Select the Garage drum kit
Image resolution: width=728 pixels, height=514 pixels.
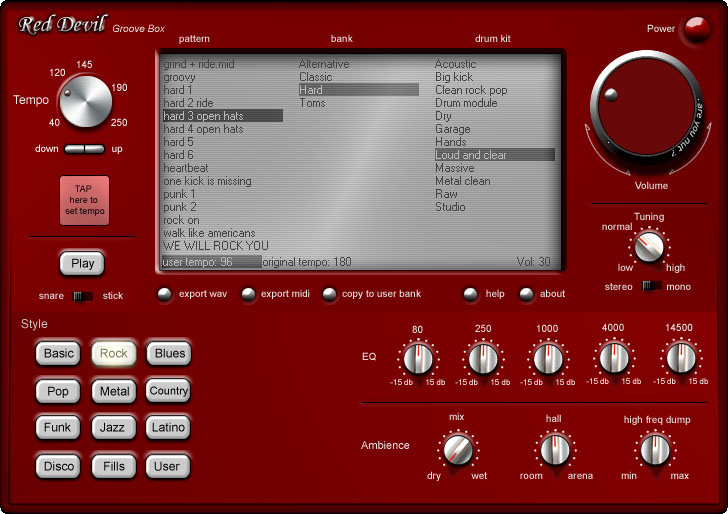pyautogui.click(x=452, y=129)
